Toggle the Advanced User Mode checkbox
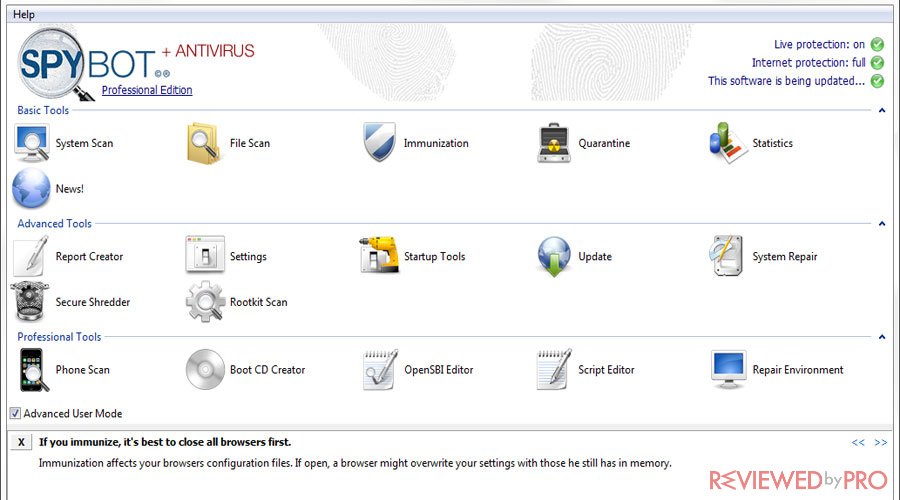Viewport: 900px width, 500px height. pyautogui.click(x=15, y=413)
